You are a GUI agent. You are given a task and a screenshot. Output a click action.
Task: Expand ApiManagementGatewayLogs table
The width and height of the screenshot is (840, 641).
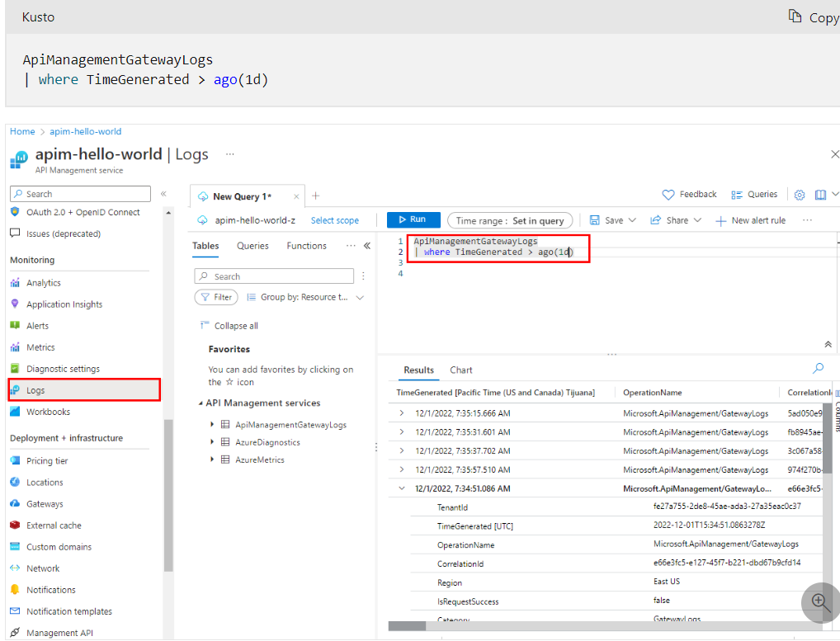(x=212, y=424)
